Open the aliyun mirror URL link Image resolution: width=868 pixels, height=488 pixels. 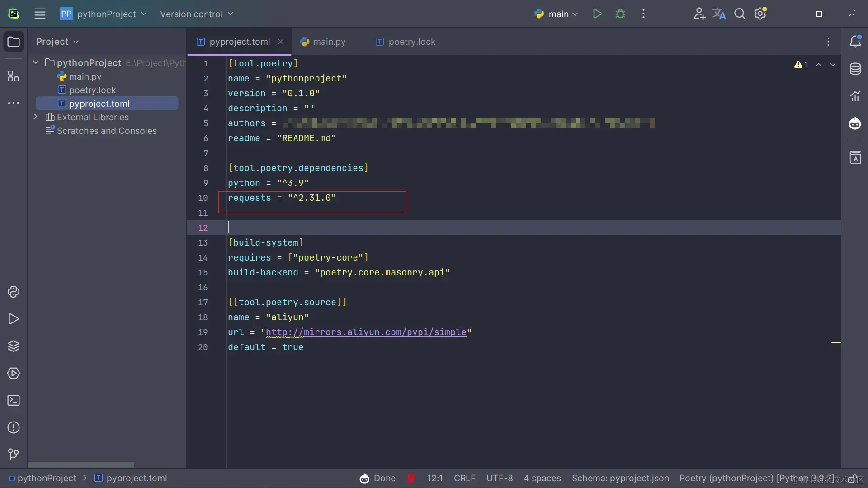pyautogui.click(x=366, y=332)
